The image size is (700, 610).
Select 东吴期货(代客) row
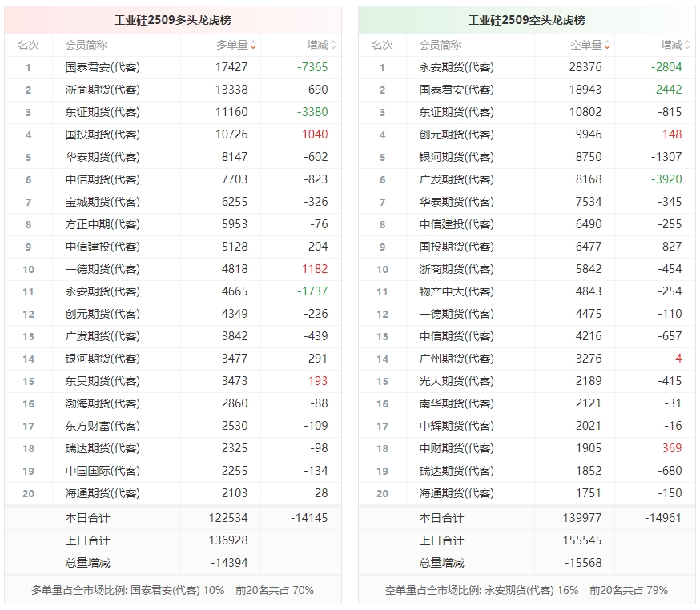tap(173, 381)
